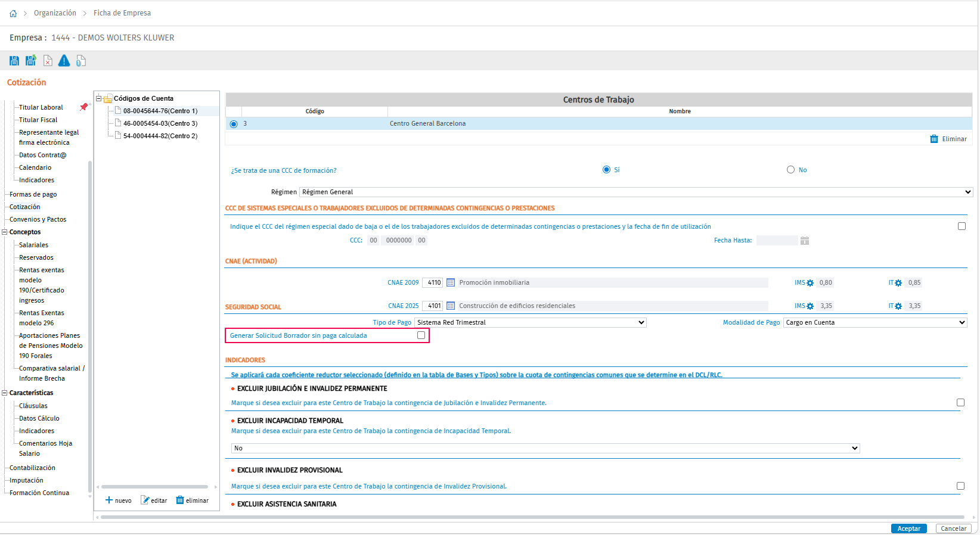Click the IT gear icon in CNAE 2009 row
This screenshot has height=535, width=980.
pos(898,283)
